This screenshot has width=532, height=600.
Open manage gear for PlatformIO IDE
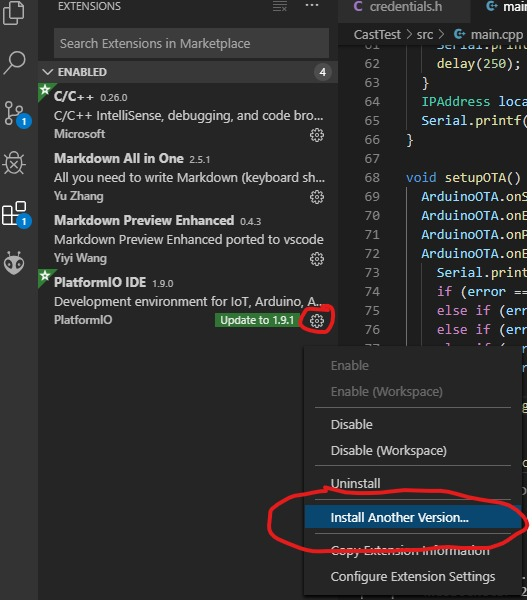317,321
